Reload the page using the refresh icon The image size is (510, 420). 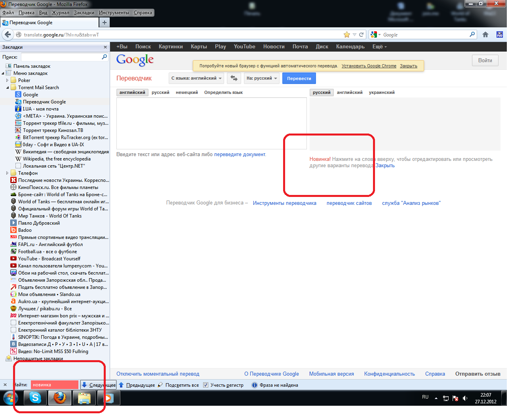[x=361, y=34]
